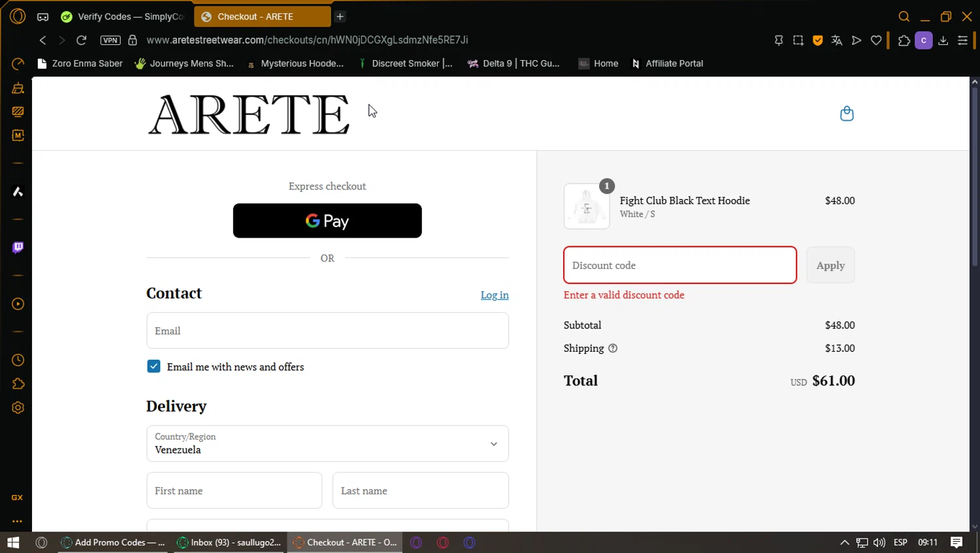Image resolution: width=980 pixels, height=553 pixels.
Task: Open the Delta 9 | THC Gu... bookmark
Action: coord(514,63)
